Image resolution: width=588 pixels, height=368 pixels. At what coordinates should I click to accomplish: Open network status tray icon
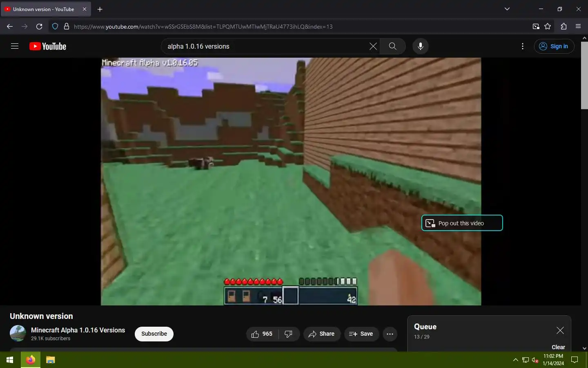click(526, 360)
